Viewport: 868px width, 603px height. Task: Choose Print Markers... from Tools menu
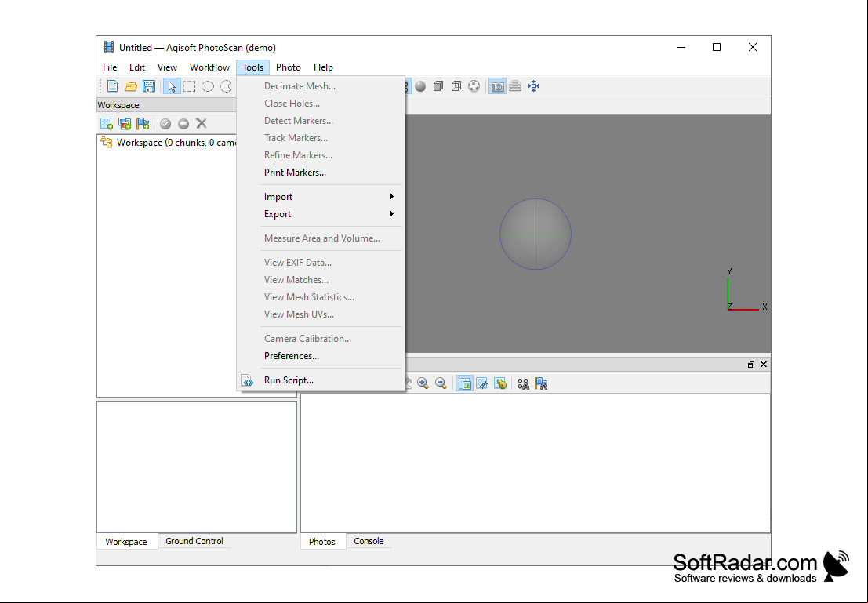pos(321,173)
